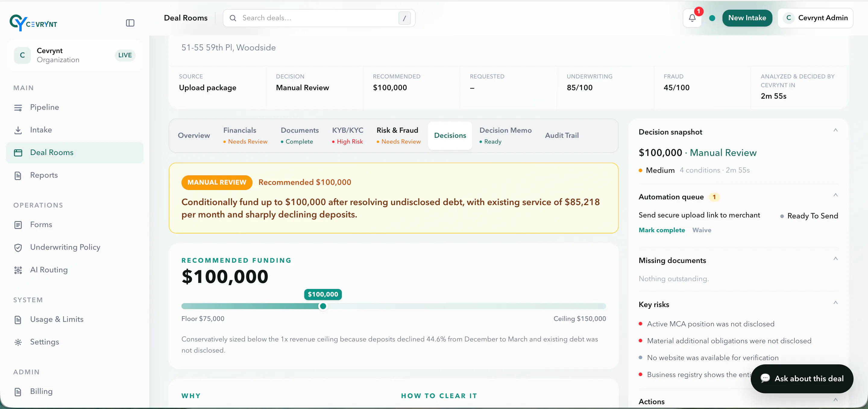Image resolution: width=868 pixels, height=409 pixels.
Task: Click the Waive link
Action: [x=702, y=230]
